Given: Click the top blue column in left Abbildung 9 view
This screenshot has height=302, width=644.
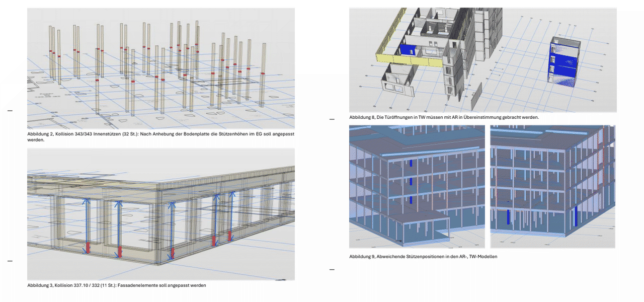Looking at the screenshot, I should click(411, 164).
